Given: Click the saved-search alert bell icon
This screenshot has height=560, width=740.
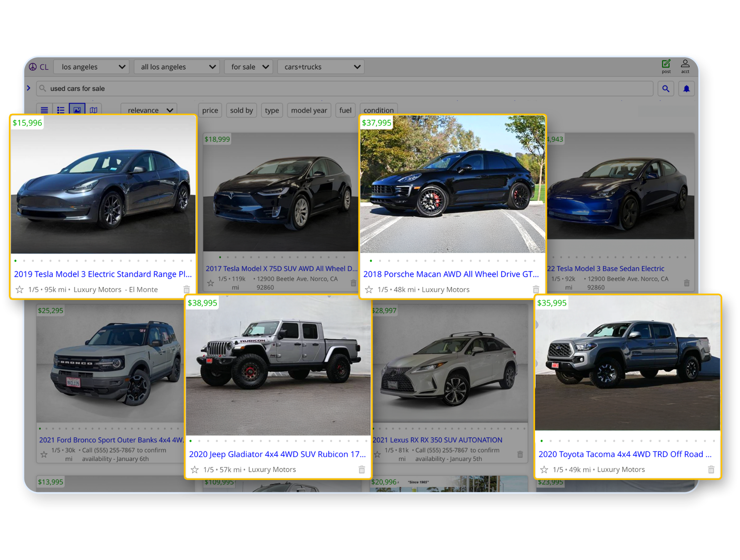Looking at the screenshot, I should pyautogui.click(x=686, y=89).
